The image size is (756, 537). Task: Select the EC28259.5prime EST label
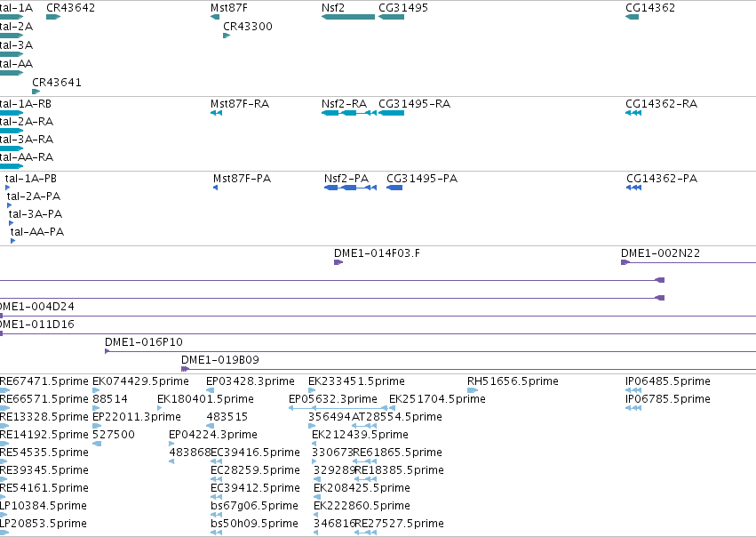point(255,470)
